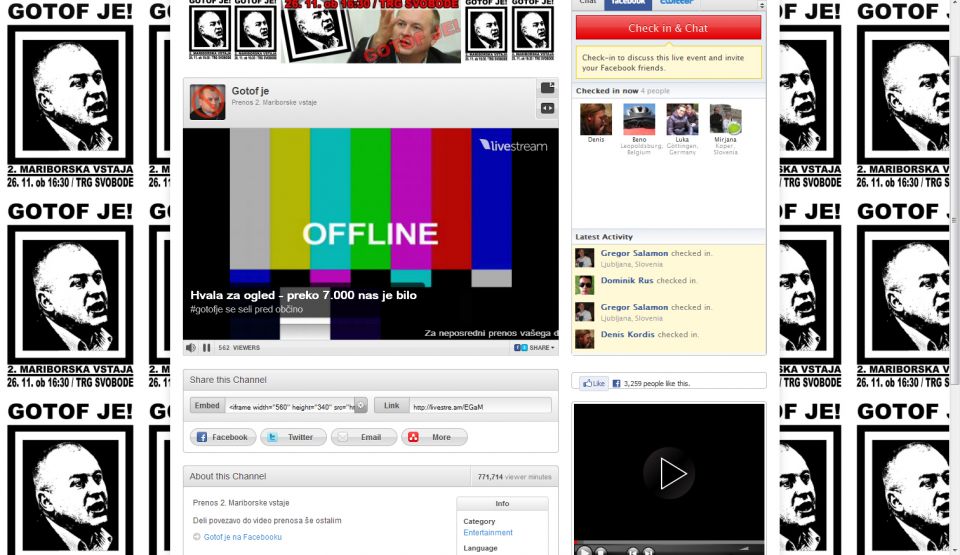Open the embed options dropdown arrow
The width and height of the screenshot is (960, 555).
[361, 406]
